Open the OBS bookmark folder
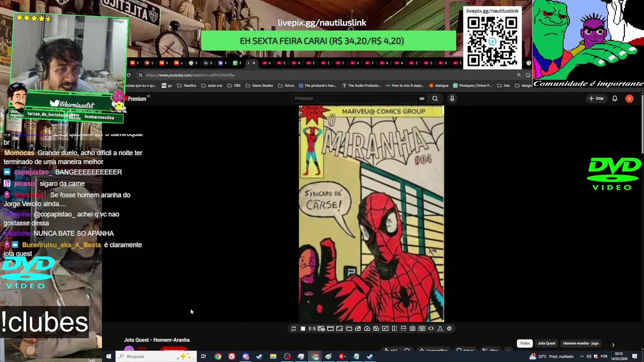 (x=233, y=85)
